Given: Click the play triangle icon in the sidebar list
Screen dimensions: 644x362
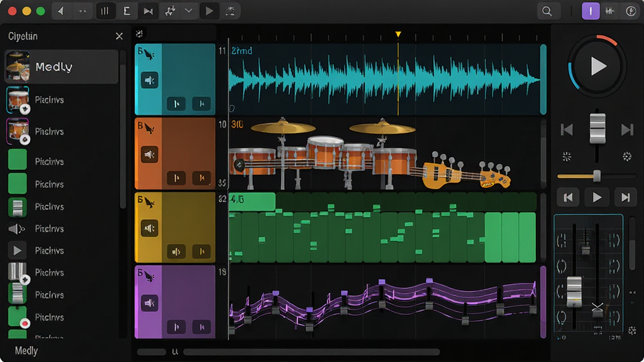Looking at the screenshot, I should [17, 250].
